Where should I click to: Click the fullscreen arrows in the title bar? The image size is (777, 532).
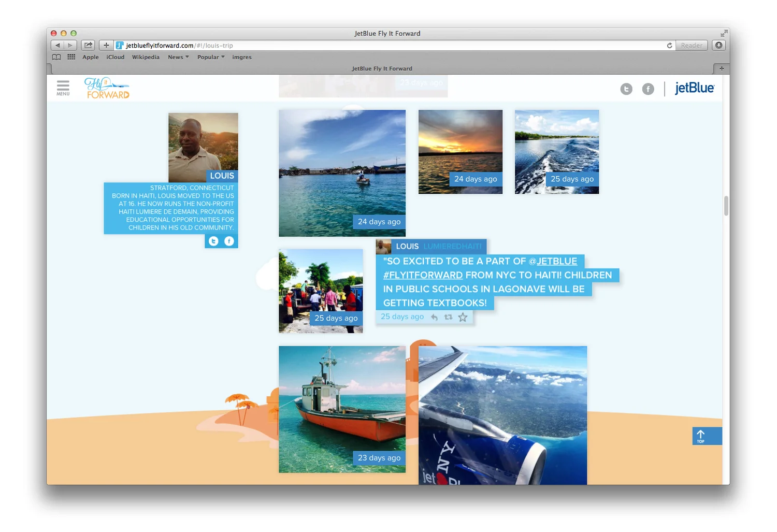click(724, 33)
